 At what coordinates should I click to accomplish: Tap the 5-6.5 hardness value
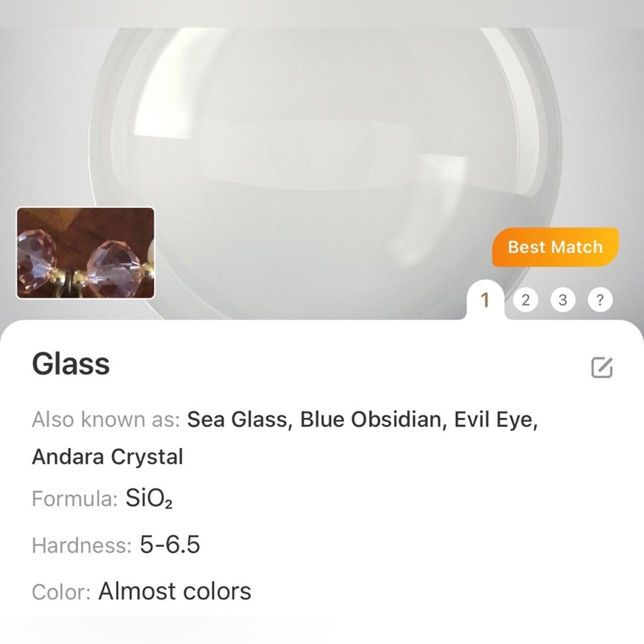(170, 545)
